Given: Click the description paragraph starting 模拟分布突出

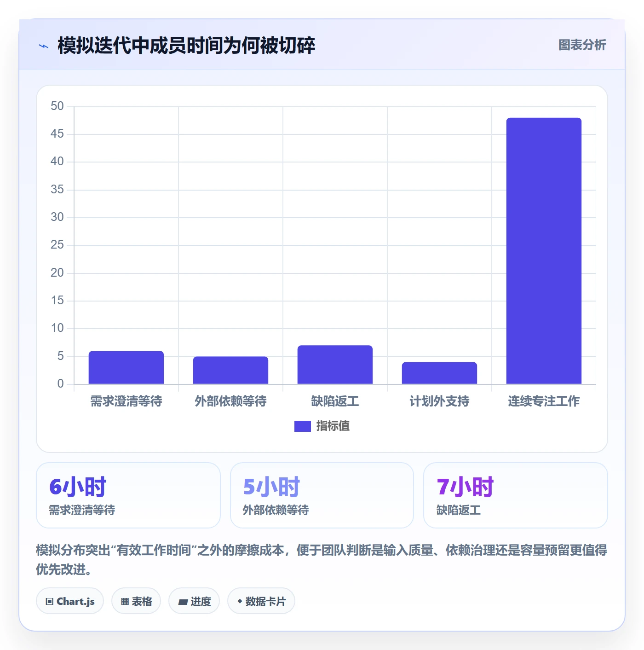Looking at the screenshot, I should pyautogui.click(x=322, y=560).
